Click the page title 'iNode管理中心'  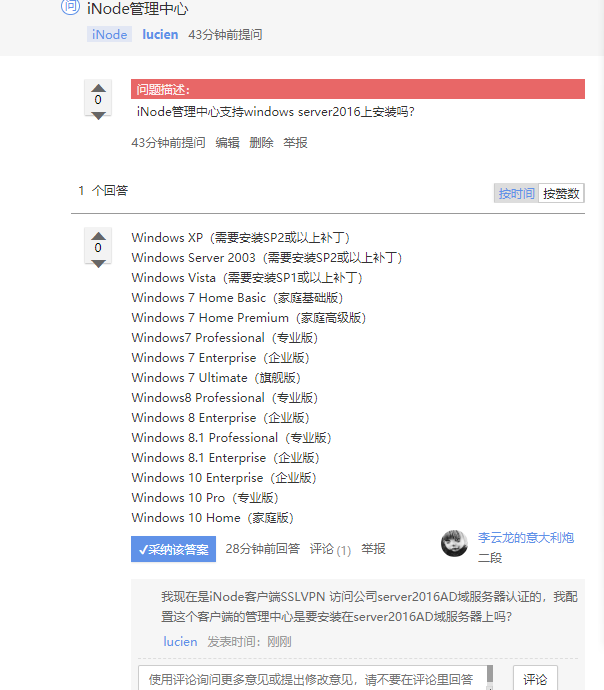point(138,9)
